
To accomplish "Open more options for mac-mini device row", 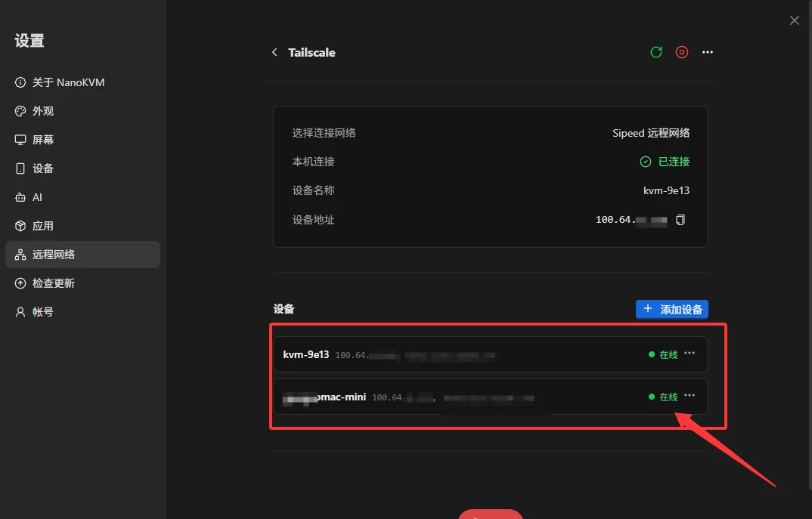I will point(690,395).
